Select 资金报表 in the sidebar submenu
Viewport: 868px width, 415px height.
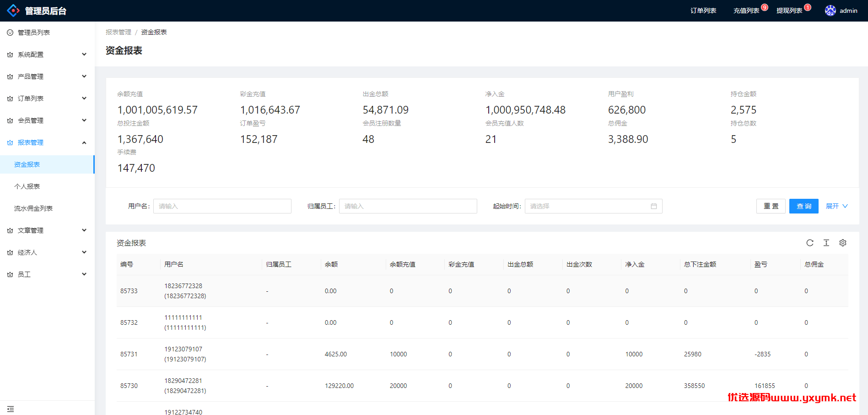[x=47, y=164]
